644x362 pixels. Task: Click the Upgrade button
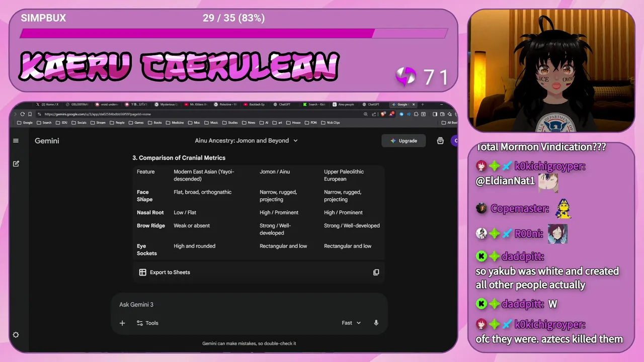click(x=404, y=141)
